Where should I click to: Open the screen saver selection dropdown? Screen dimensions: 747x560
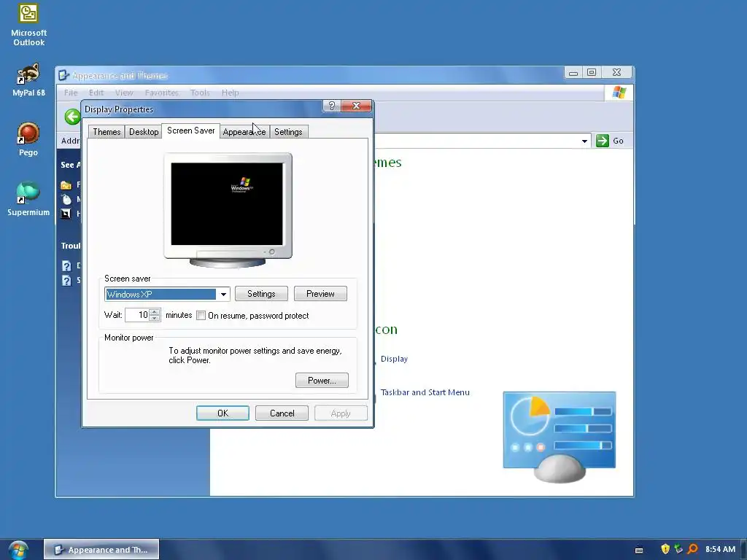click(x=223, y=295)
